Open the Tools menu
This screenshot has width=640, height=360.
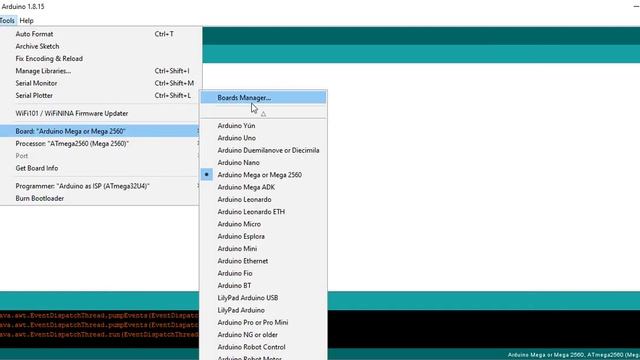pyautogui.click(x=7, y=20)
